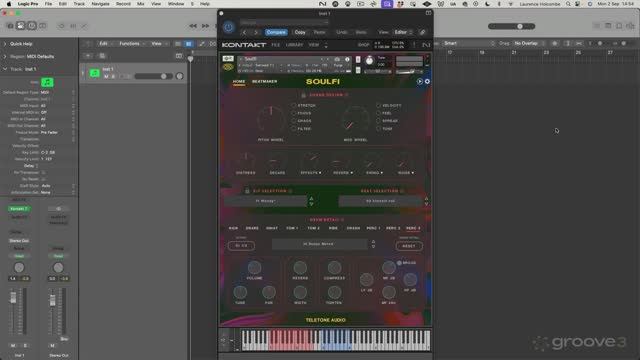Click the Compare button
Screen dimensions: 640x360
click(x=276, y=32)
